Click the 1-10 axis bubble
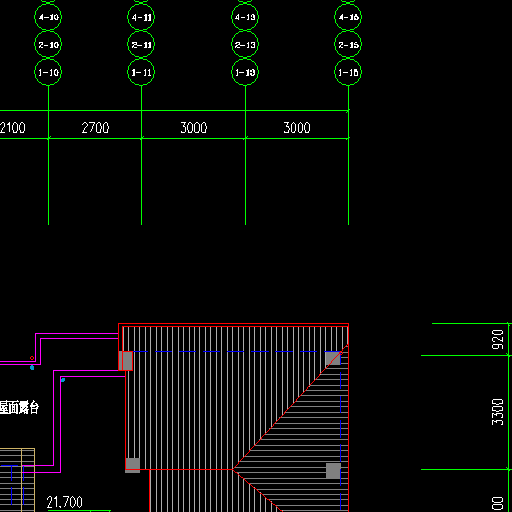This screenshot has height=512, width=512. pyautogui.click(x=48, y=72)
